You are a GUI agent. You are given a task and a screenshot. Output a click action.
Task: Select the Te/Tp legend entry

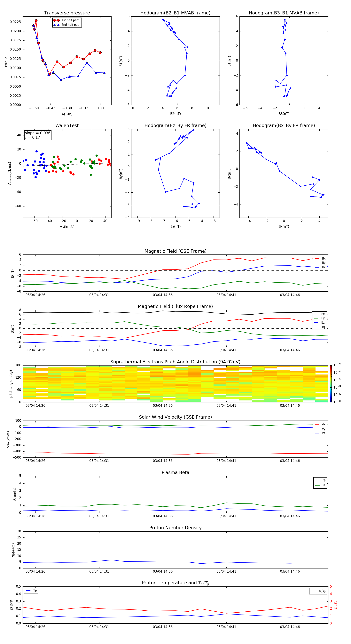(318, 591)
